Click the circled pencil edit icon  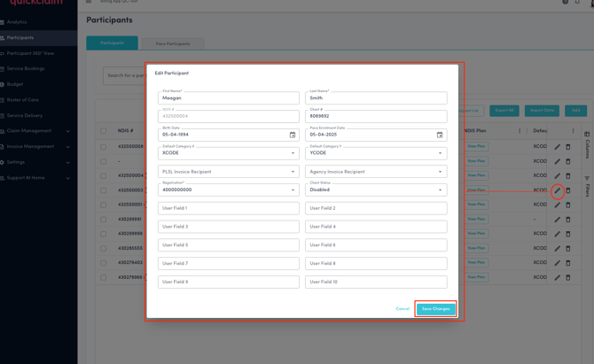click(x=558, y=190)
